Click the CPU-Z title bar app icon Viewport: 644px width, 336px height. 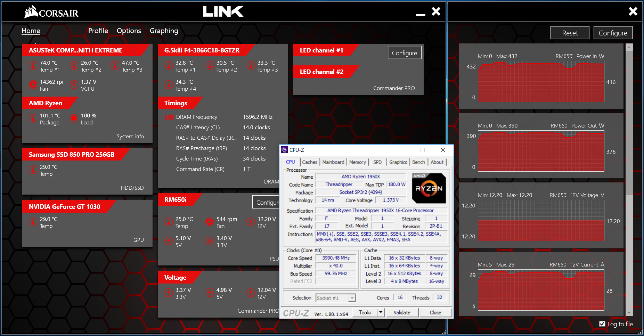284,150
